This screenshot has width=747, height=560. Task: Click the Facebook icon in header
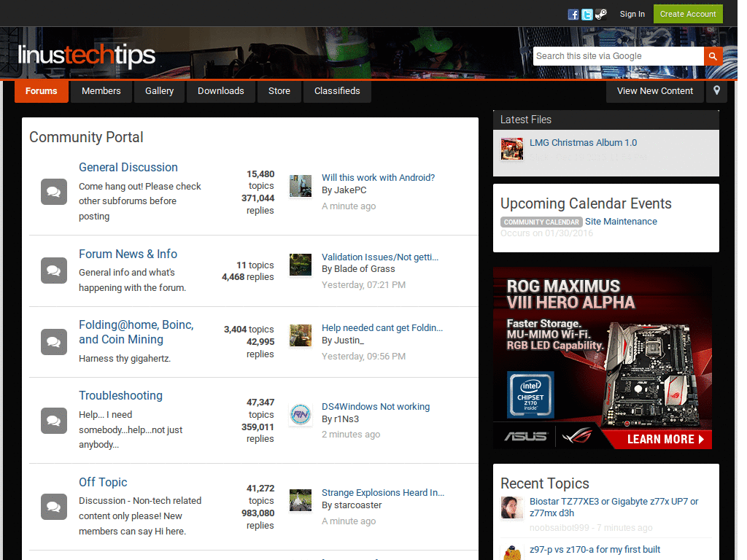point(573,15)
